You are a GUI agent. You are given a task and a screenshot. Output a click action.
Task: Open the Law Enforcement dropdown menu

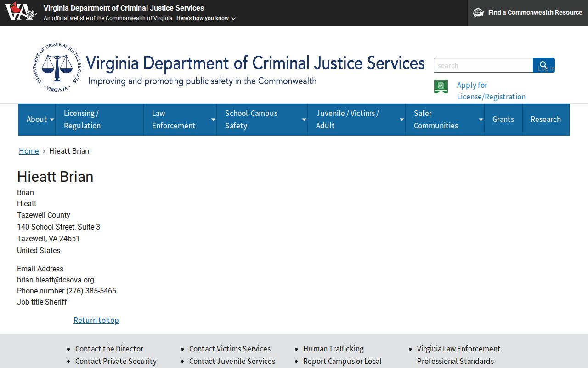coord(180,120)
